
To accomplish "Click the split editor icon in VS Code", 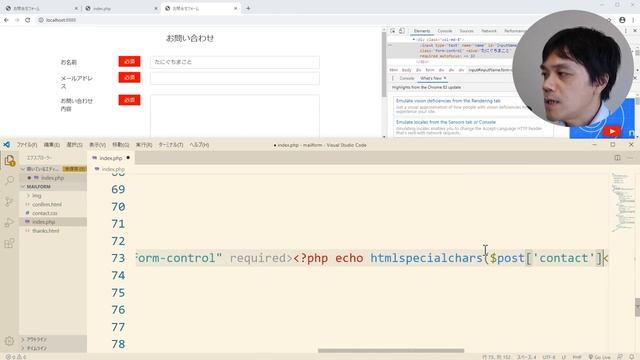I will [x=618, y=158].
